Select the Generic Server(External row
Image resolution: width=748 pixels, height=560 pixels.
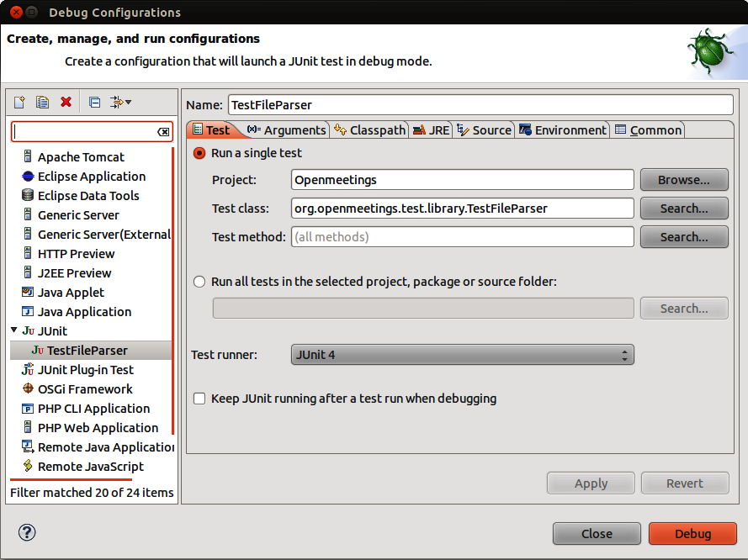point(91,235)
